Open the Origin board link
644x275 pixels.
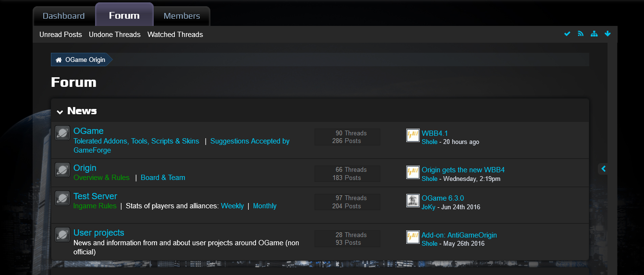(85, 168)
